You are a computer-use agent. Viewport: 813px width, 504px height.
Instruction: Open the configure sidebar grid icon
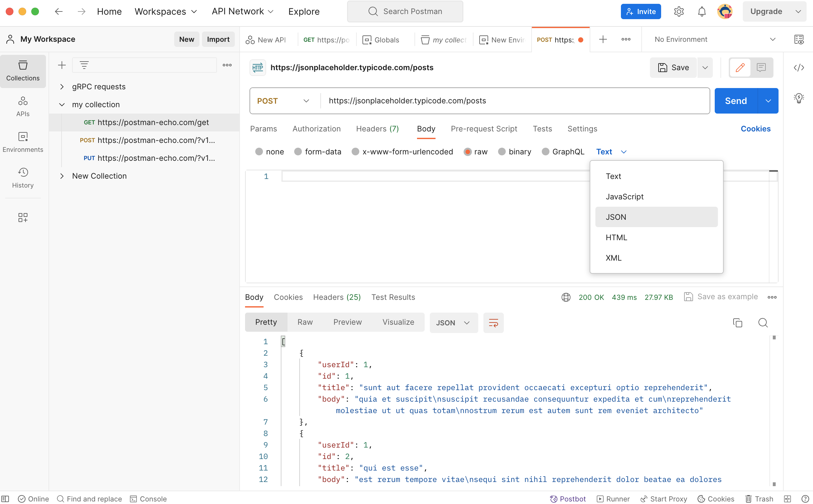tap(23, 217)
